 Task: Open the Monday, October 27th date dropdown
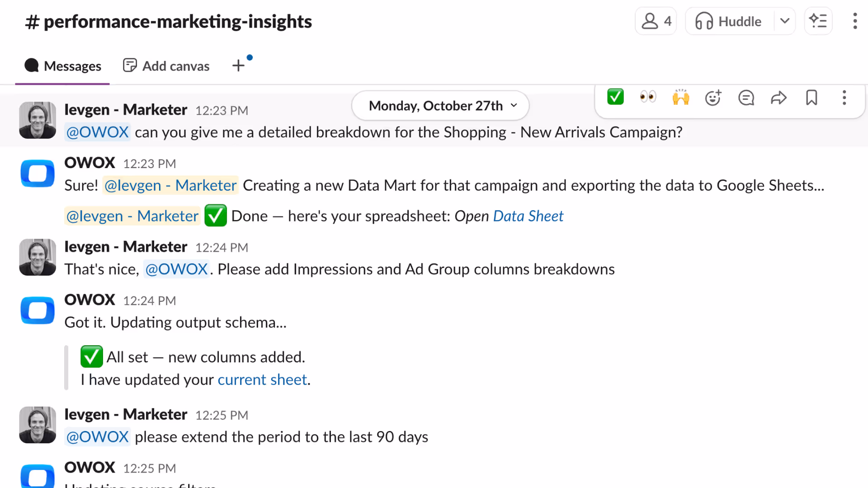click(440, 105)
